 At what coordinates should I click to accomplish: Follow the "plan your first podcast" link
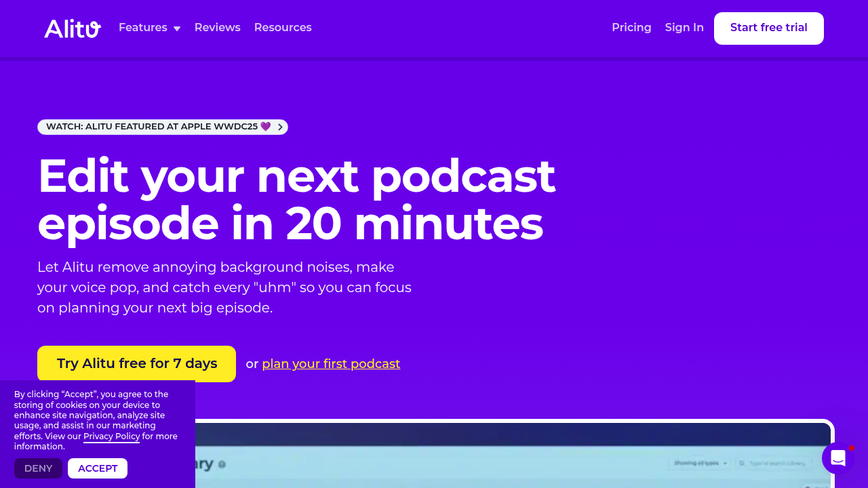[x=331, y=364]
